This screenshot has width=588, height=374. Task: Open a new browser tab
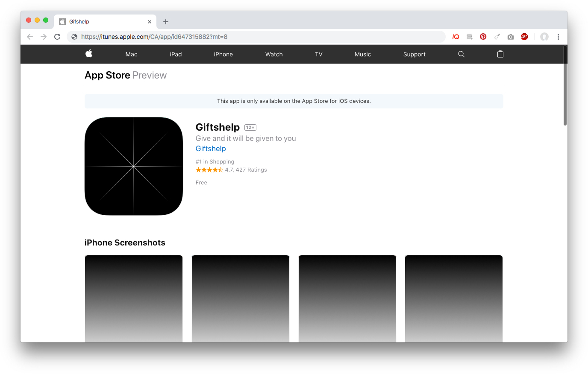166,22
